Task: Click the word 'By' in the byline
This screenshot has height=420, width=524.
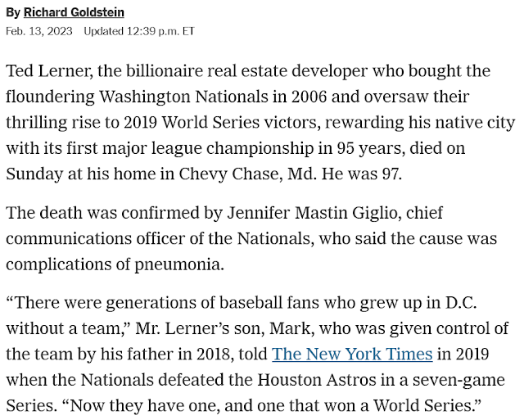Action: coord(13,12)
